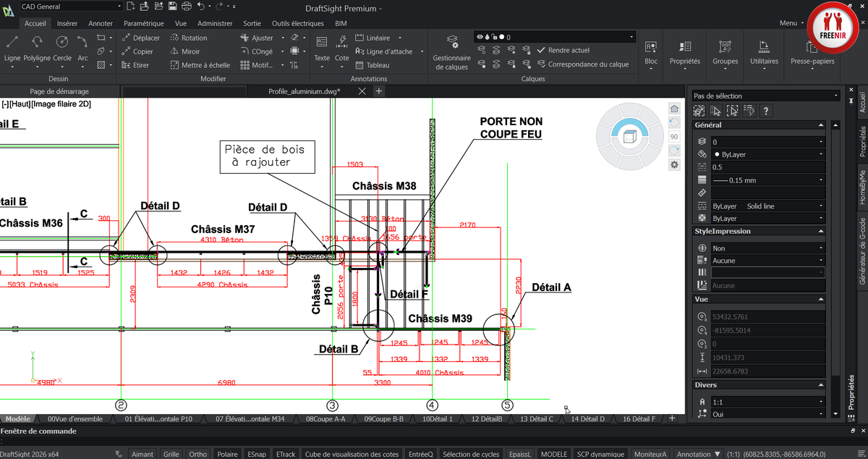The image size is (868, 459).
Task: Toggle EpaissL line weight display
Action: click(x=519, y=454)
